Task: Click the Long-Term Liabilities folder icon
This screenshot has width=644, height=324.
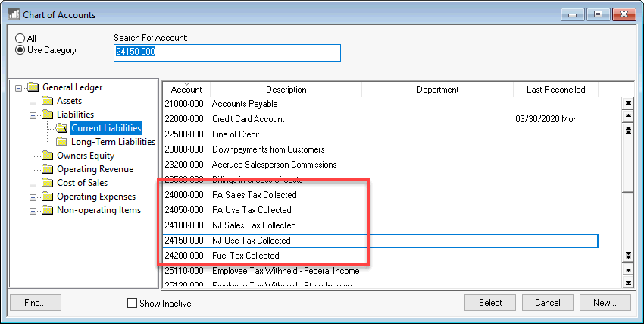Action: pos(61,142)
